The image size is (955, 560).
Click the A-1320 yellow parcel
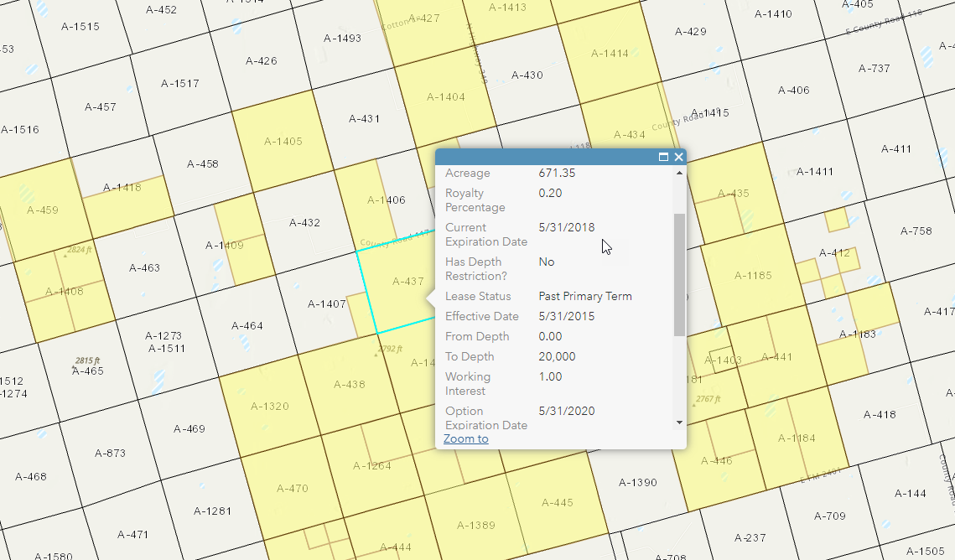point(269,407)
